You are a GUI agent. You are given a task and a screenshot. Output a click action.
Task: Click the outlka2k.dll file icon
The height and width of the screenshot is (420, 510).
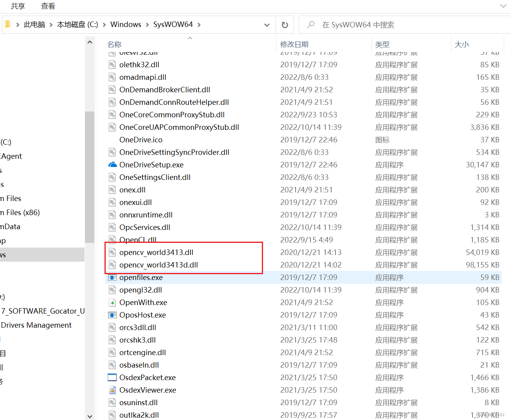[112, 415]
